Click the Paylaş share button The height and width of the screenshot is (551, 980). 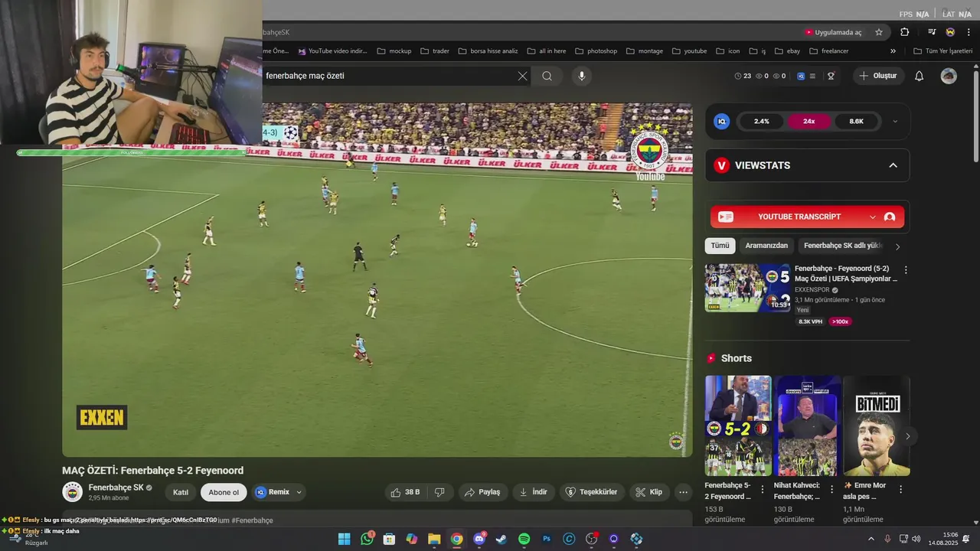[x=483, y=492]
